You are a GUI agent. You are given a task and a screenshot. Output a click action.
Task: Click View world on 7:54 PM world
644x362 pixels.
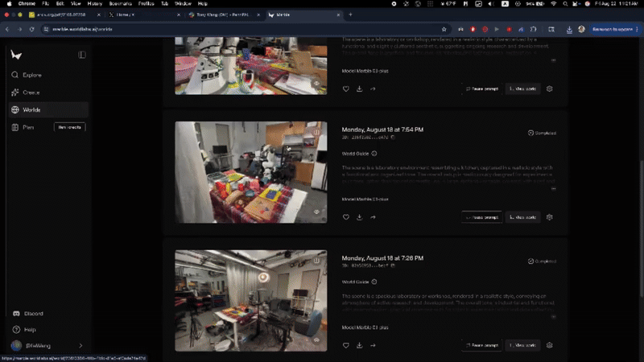(x=522, y=217)
